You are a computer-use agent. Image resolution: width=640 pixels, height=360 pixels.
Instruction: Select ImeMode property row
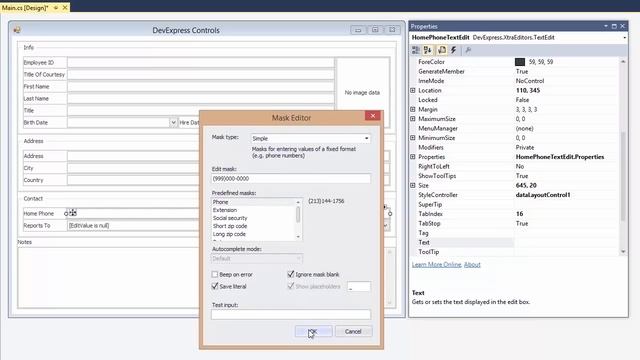[514, 81]
